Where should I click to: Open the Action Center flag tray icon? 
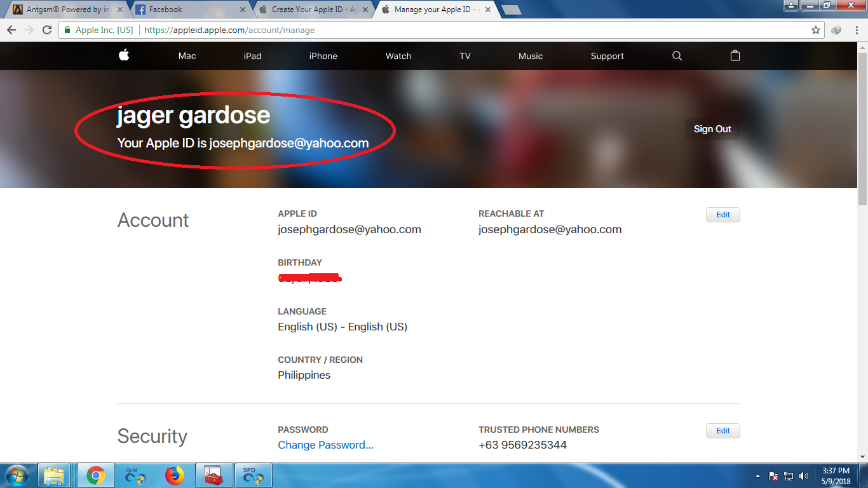click(773, 476)
